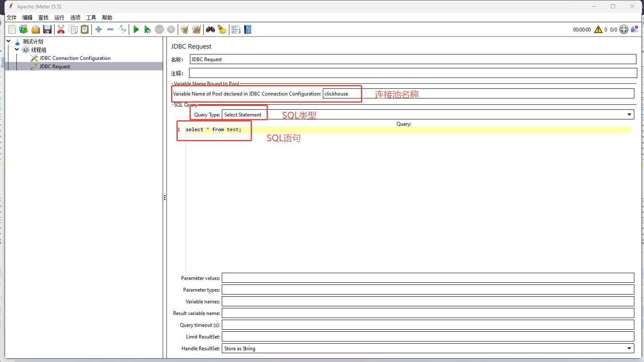Collapse the 线程组 tree node arrow
Viewport: 644px width, 362px height.
click(17, 49)
